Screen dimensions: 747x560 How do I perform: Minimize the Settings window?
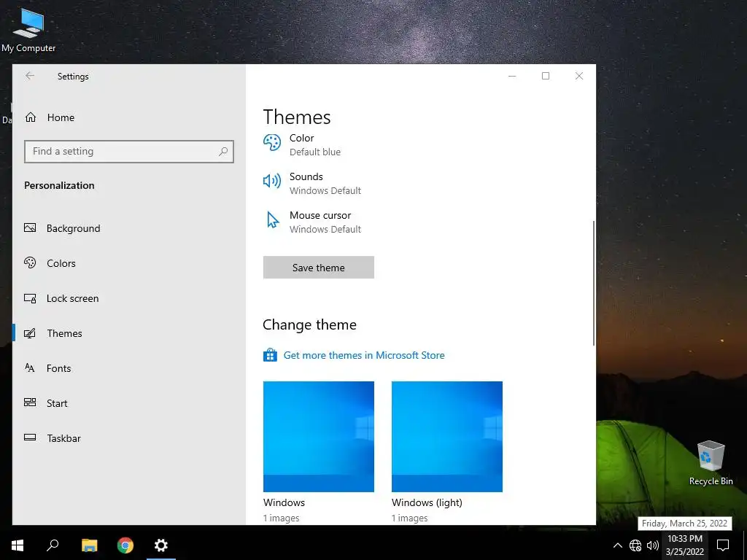pyautogui.click(x=512, y=76)
